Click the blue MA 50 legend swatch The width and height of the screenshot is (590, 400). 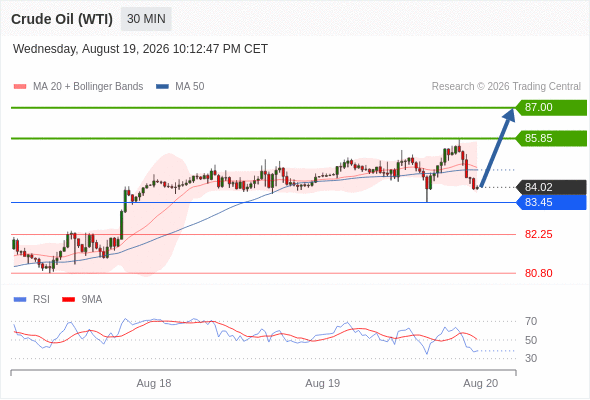pos(162,87)
